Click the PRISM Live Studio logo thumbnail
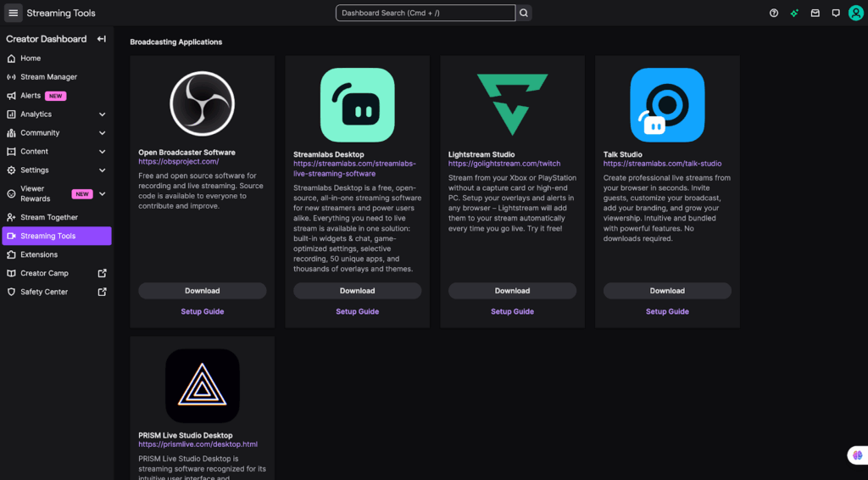Screen dimensions: 868x480 202,386
